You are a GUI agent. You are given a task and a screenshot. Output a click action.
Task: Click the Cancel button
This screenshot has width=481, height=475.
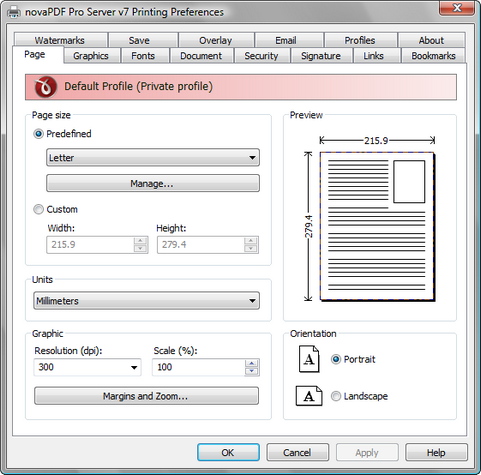[x=298, y=452]
